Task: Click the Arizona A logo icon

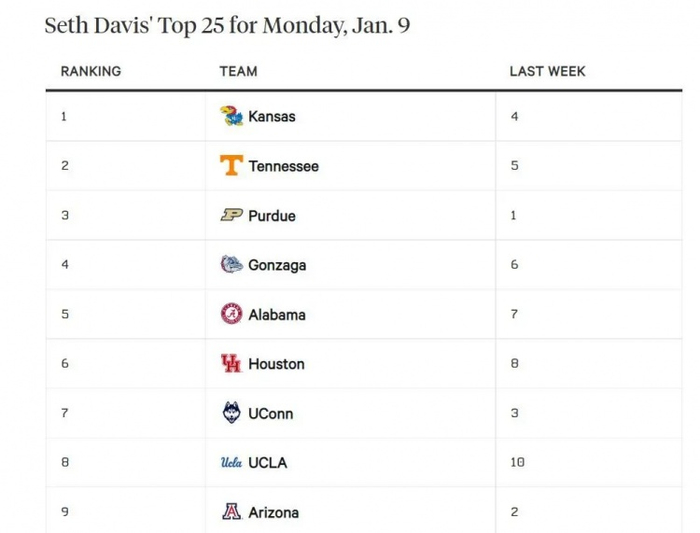Action: point(231,512)
